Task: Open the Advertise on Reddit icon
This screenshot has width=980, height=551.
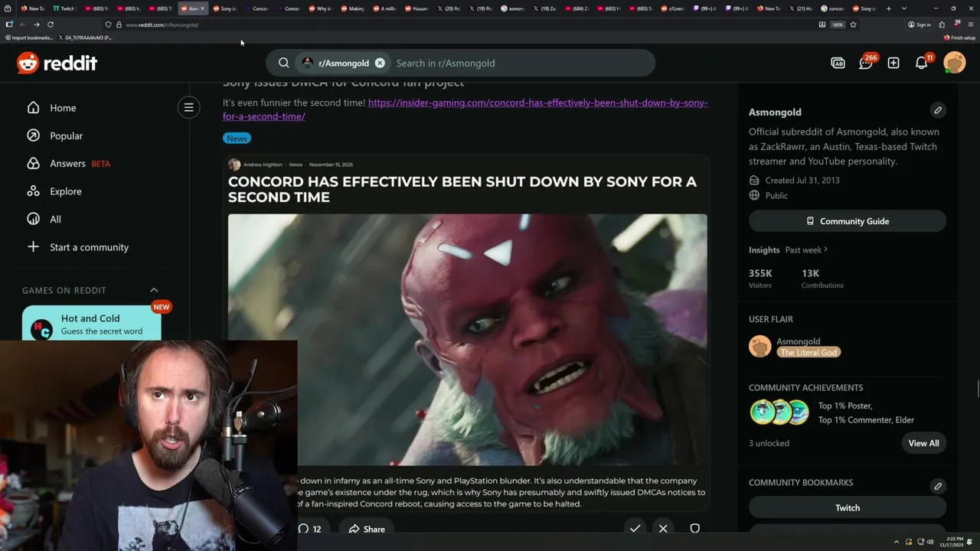Action: tap(838, 63)
